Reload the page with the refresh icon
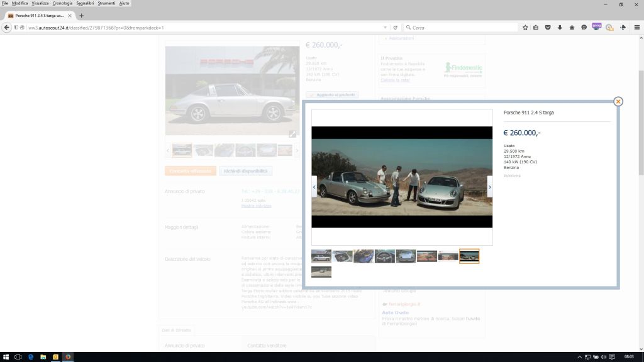This screenshot has width=644, height=362. [395, 28]
